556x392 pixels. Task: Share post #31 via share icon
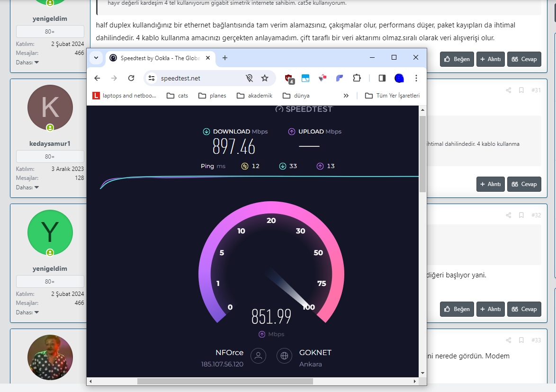tap(509, 90)
